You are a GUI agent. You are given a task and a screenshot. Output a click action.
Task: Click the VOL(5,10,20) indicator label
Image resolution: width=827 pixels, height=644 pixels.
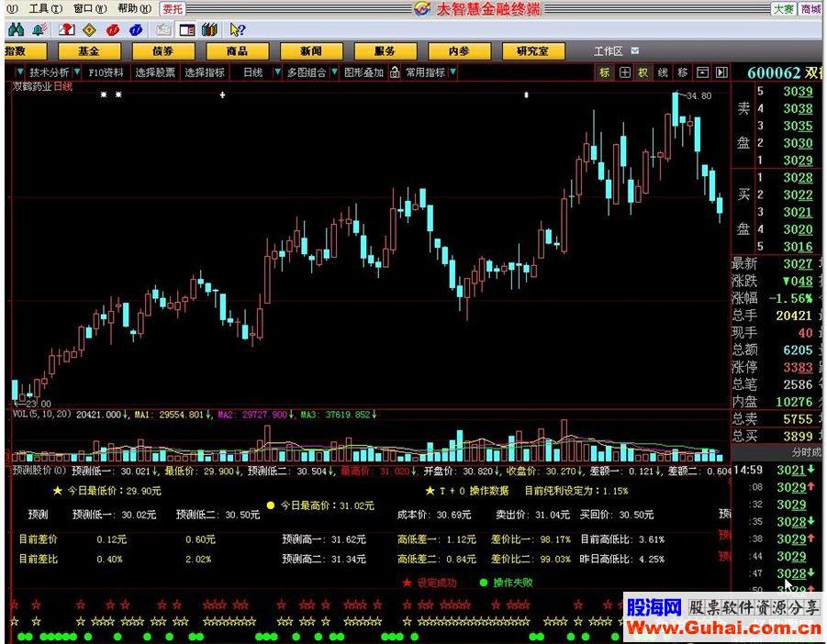[x=41, y=415]
